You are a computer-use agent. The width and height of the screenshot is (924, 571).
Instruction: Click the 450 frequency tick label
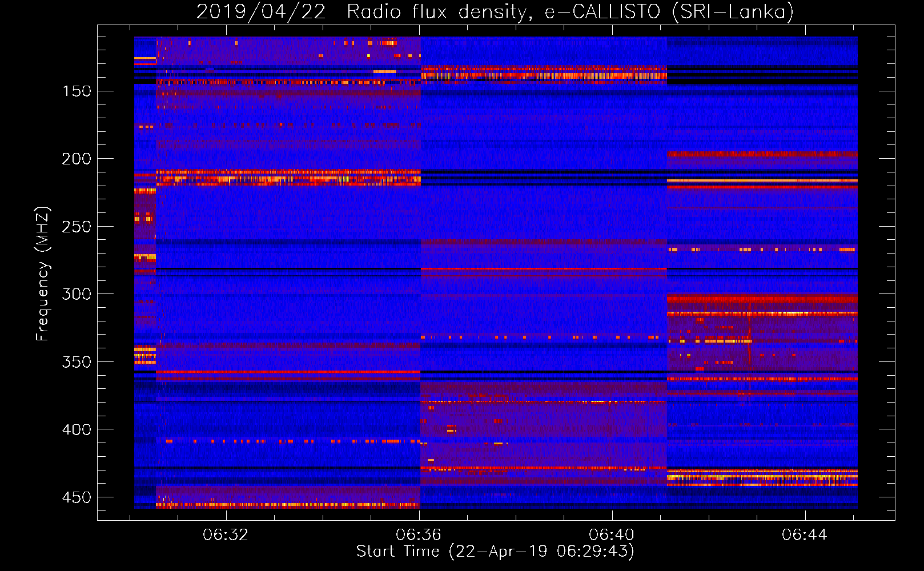pos(77,497)
